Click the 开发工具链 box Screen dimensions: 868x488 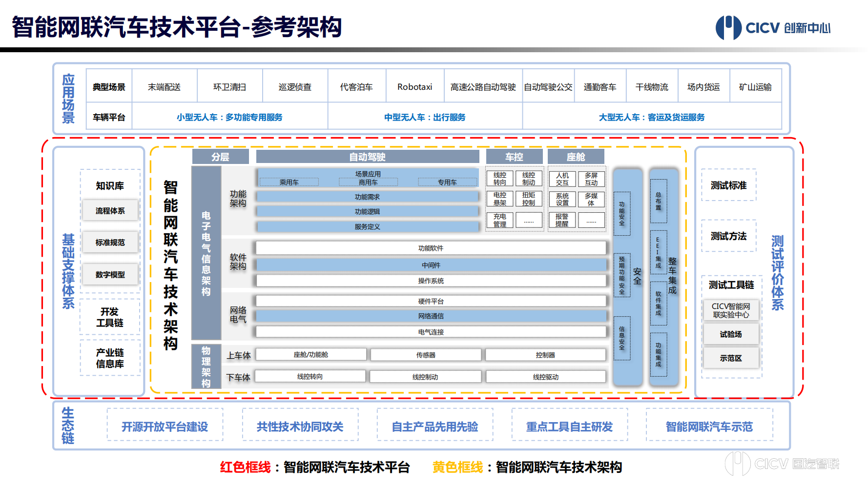(110, 317)
